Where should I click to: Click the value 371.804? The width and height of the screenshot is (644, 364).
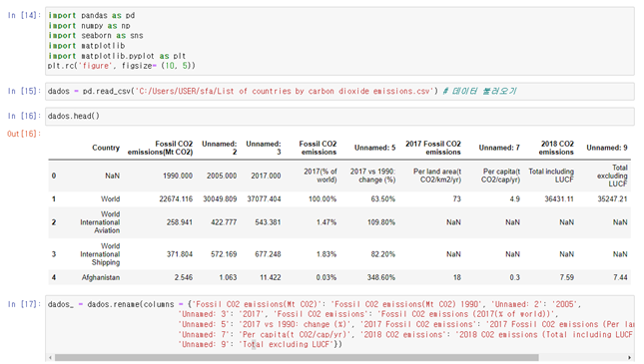tap(180, 254)
